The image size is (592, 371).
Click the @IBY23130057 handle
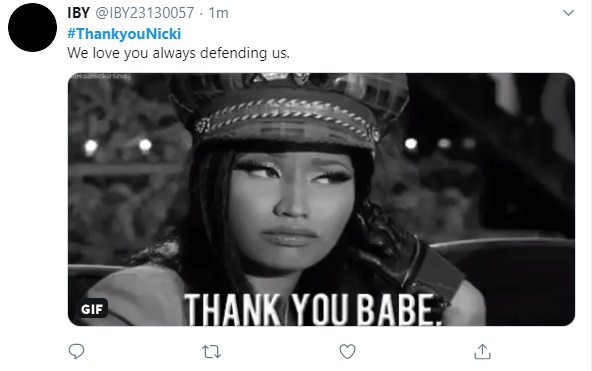145,13
